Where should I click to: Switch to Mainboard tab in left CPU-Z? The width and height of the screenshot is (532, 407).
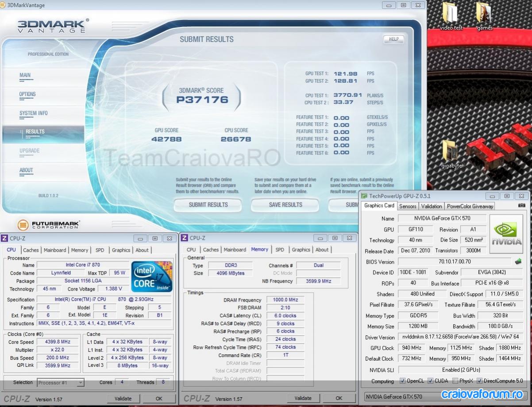[55, 250]
